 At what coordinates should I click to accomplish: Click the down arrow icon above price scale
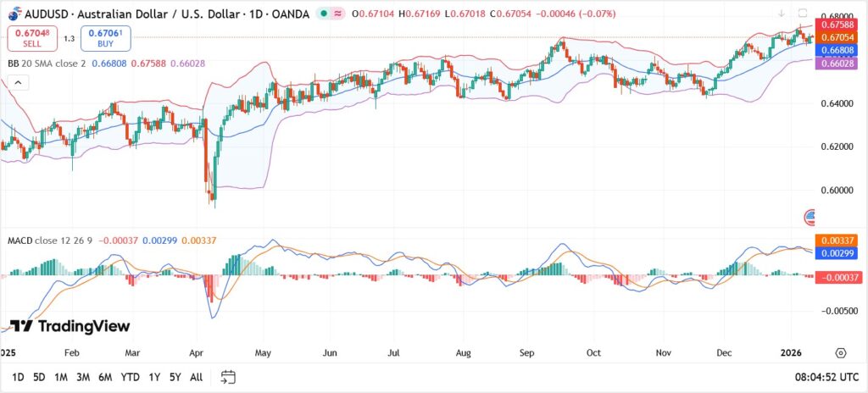click(781, 14)
